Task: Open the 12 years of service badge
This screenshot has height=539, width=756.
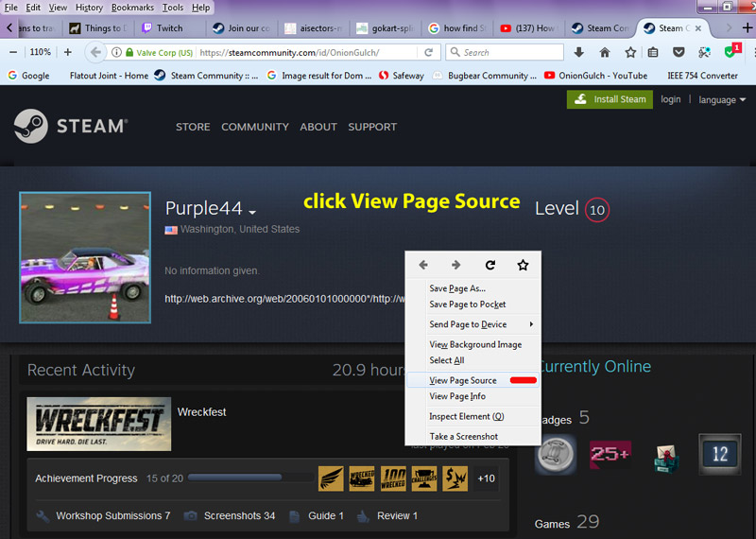Action: 720,454
